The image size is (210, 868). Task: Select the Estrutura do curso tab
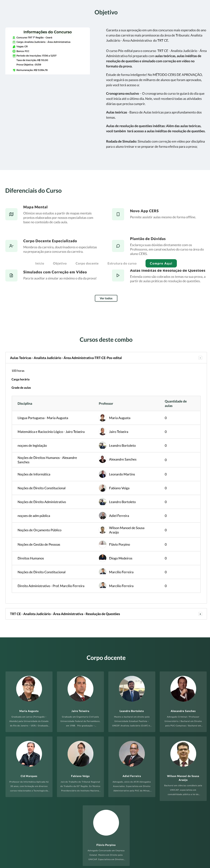(x=122, y=263)
